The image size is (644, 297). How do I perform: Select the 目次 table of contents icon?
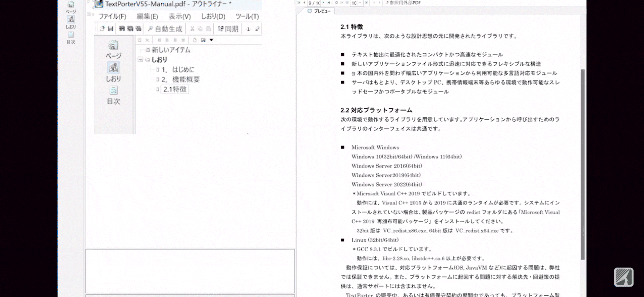pos(113,95)
